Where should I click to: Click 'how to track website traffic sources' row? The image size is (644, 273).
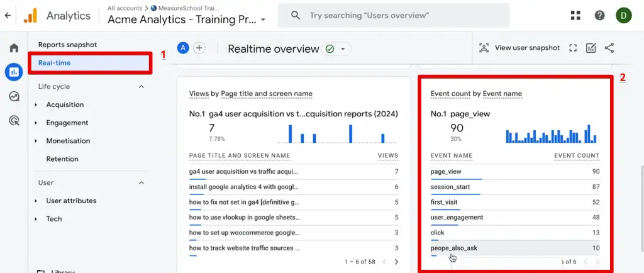(x=293, y=248)
